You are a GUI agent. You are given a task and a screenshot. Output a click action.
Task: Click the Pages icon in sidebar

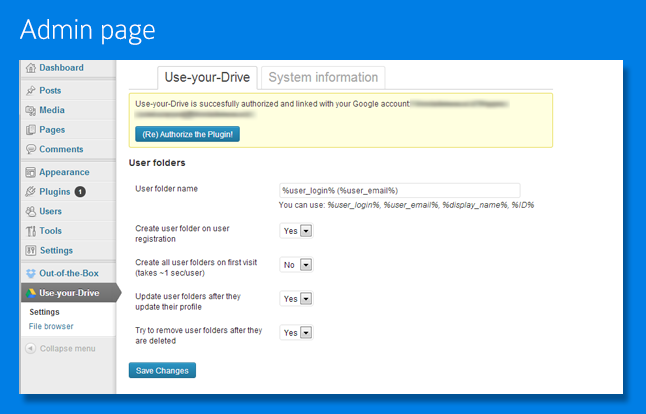pos(31,130)
